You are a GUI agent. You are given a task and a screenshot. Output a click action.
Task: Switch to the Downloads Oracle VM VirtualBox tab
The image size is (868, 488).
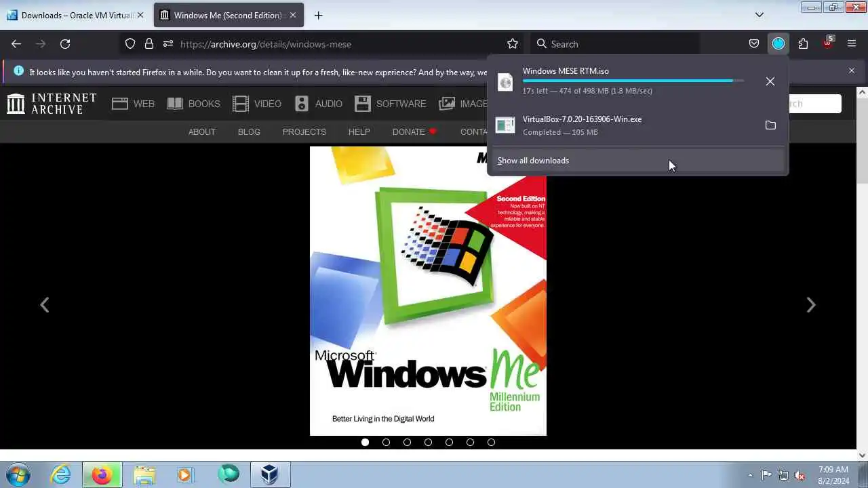coord(75,15)
